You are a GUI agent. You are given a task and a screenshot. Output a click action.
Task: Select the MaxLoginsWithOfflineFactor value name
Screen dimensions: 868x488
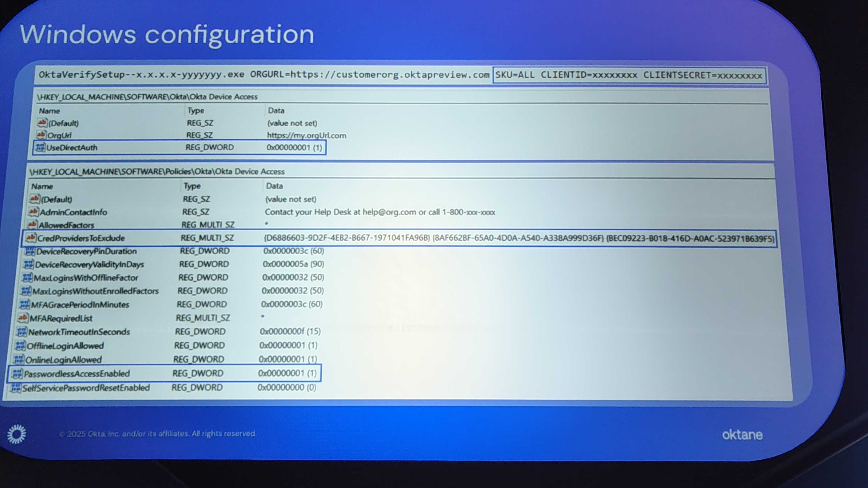pos(86,278)
